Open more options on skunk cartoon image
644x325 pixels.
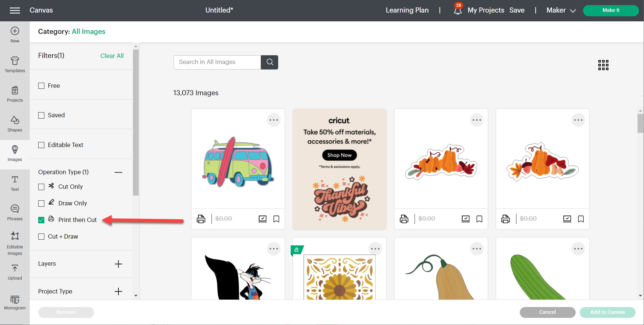pos(274,249)
